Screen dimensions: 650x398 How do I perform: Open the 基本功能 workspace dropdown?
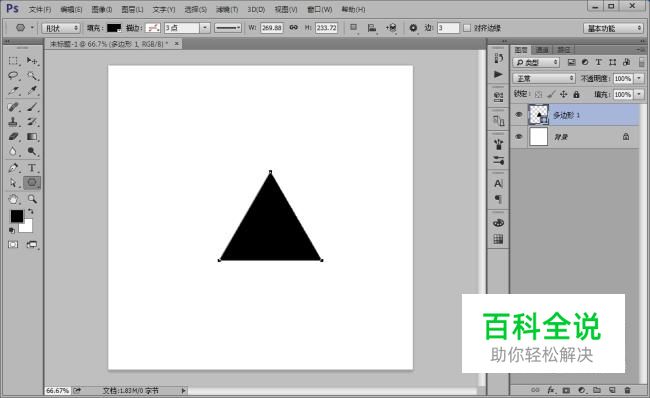click(x=613, y=28)
